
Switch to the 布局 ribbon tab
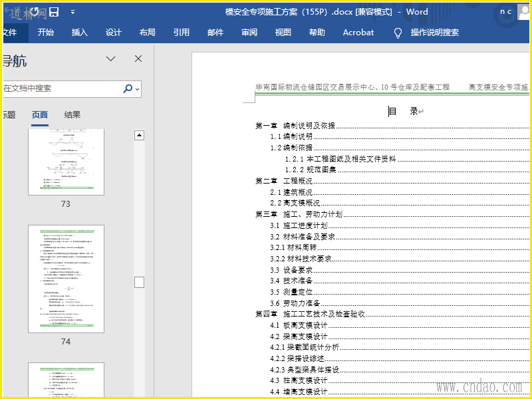click(x=147, y=33)
